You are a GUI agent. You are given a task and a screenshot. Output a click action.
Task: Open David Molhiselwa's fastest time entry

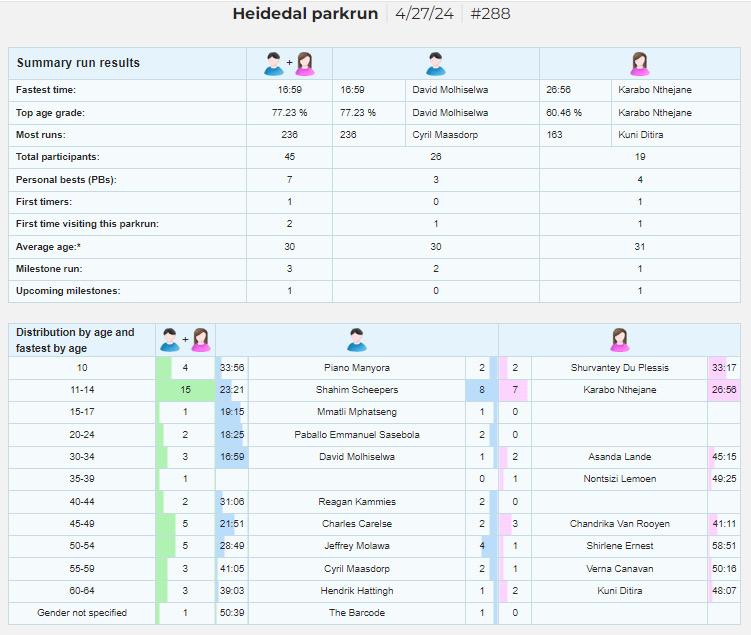click(x=450, y=90)
